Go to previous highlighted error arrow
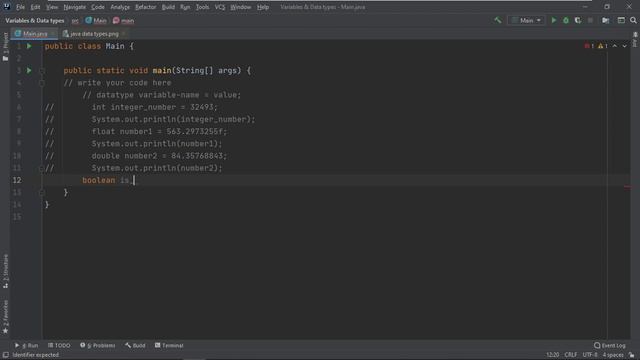The height and width of the screenshot is (360, 640). coord(615,46)
